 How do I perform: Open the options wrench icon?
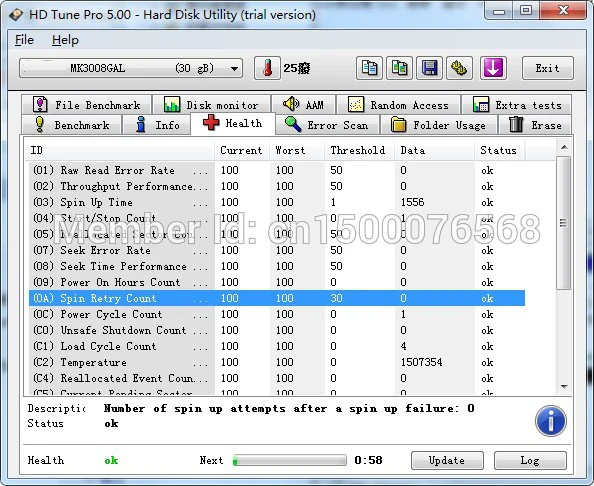[x=459, y=68]
